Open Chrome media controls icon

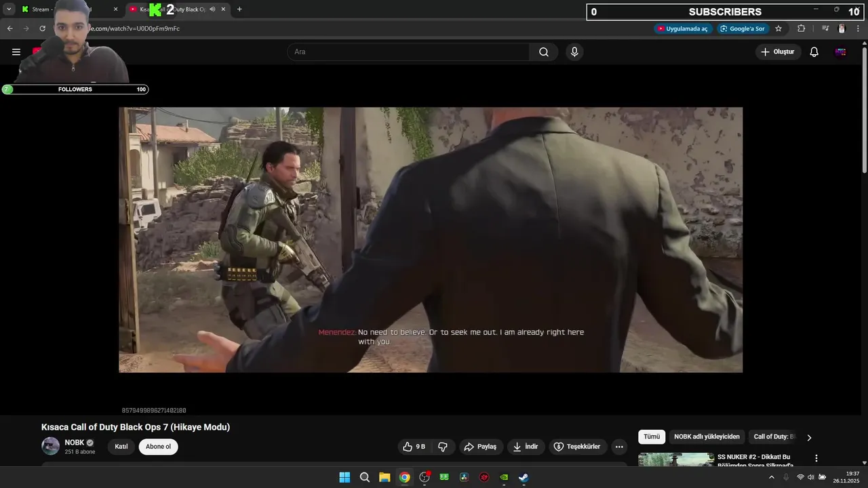[x=825, y=28]
